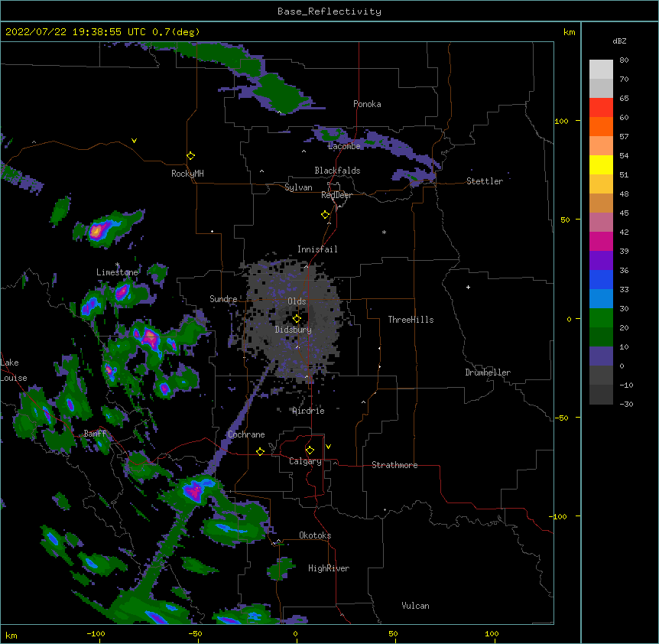This screenshot has height=644, width=659.
Task: Click the HighRiver city label
Action: click(x=329, y=568)
